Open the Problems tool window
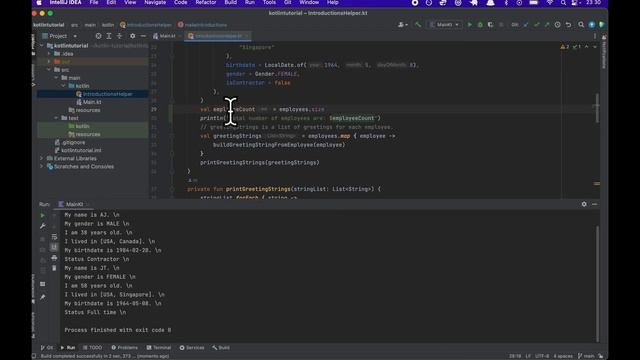640x360 pixels. (x=124, y=348)
